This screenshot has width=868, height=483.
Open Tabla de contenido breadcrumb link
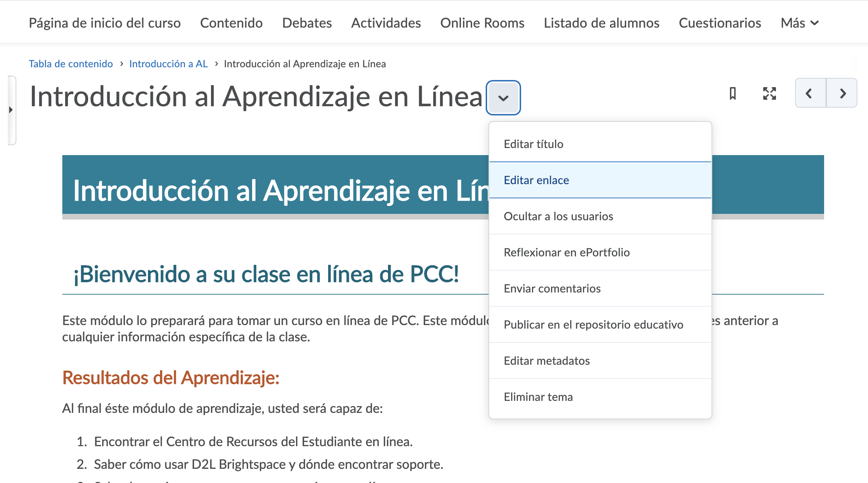[x=71, y=64]
